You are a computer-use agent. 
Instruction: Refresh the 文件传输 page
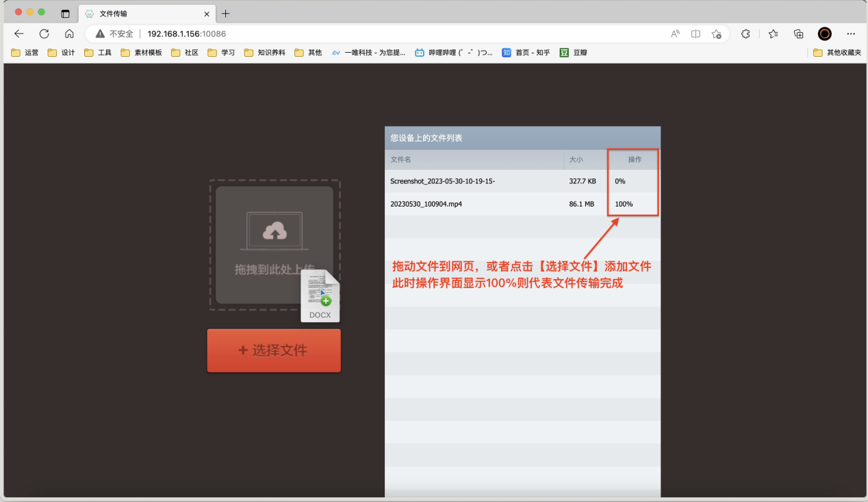pos(43,33)
